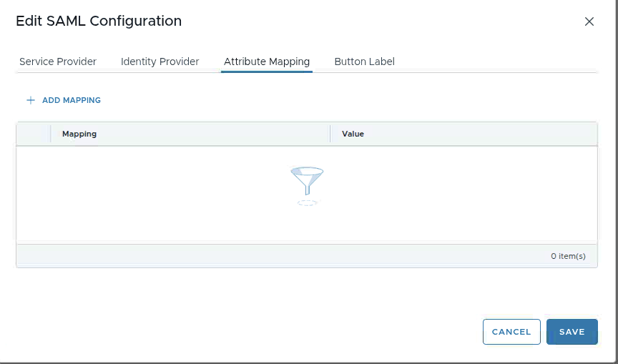The image size is (618, 364).
Task: Click the ADD MAPPING text label
Action: pos(72,100)
